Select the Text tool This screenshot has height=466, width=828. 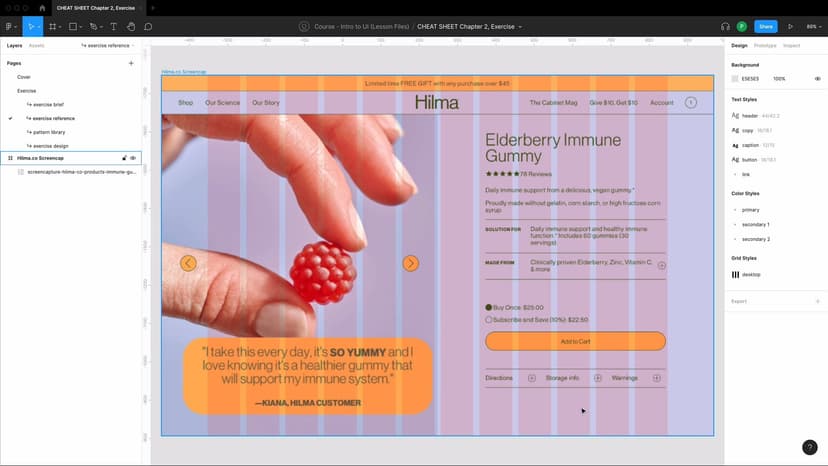pyautogui.click(x=113, y=26)
